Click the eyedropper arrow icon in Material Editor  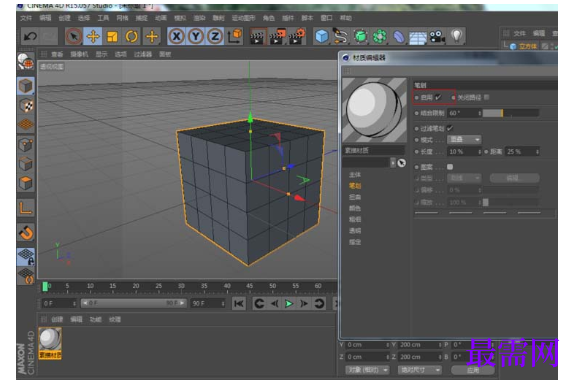402,163
